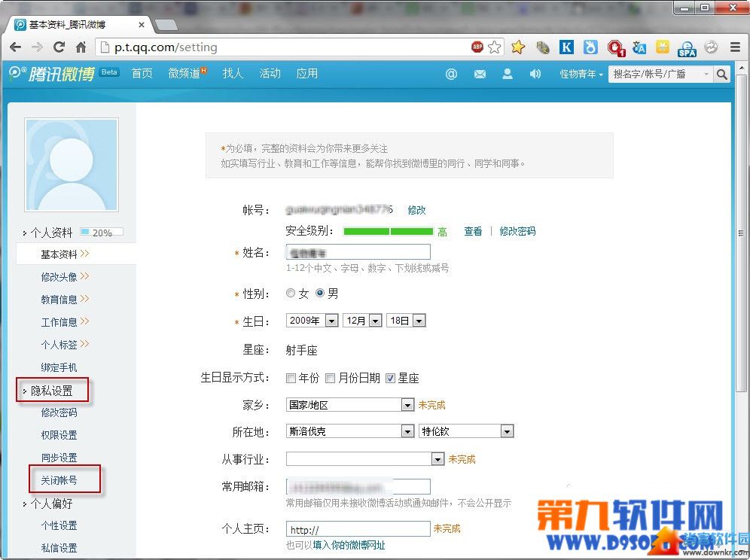Select the 女 gender radio button

(291, 293)
